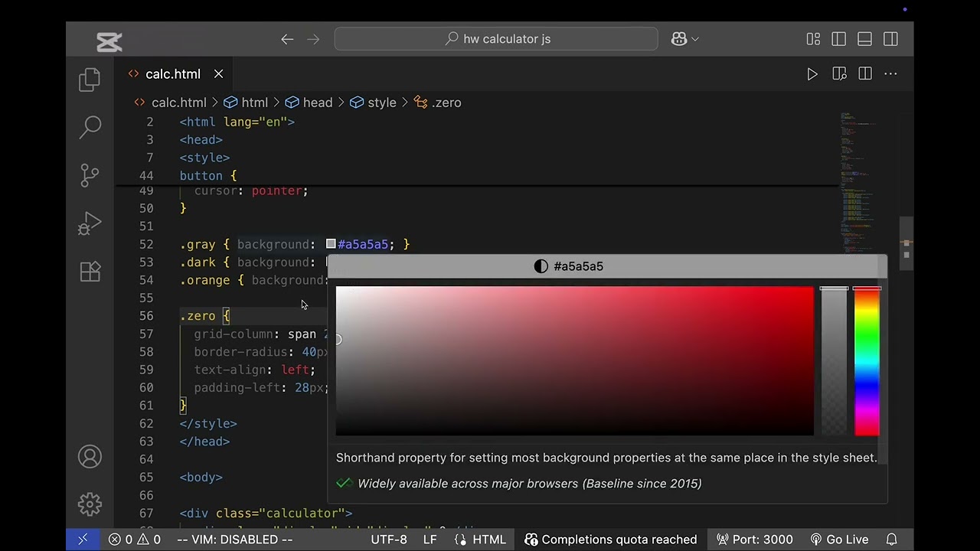This screenshot has height=551, width=980.
Task: Click the <div class="calculator"> line
Action: pyautogui.click(x=266, y=513)
